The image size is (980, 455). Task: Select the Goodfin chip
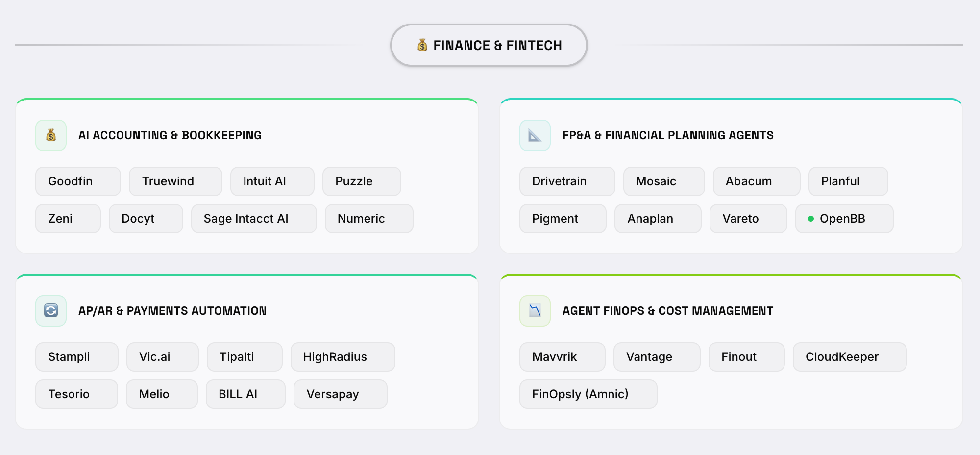pyautogui.click(x=78, y=181)
